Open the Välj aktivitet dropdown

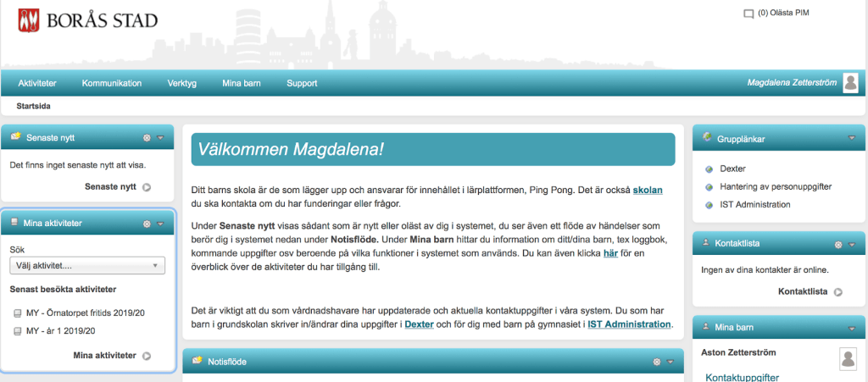click(86, 266)
